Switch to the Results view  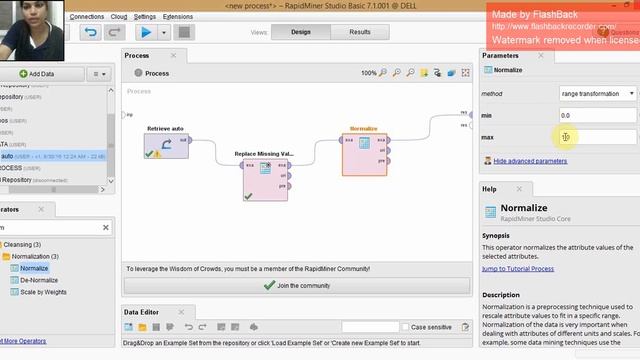[360, 32]
